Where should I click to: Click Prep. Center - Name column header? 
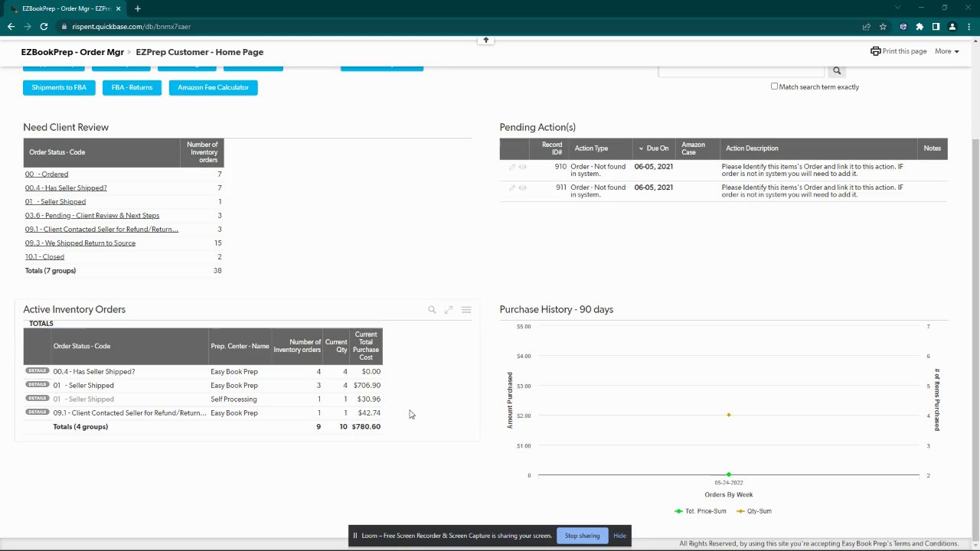[240, 346]
